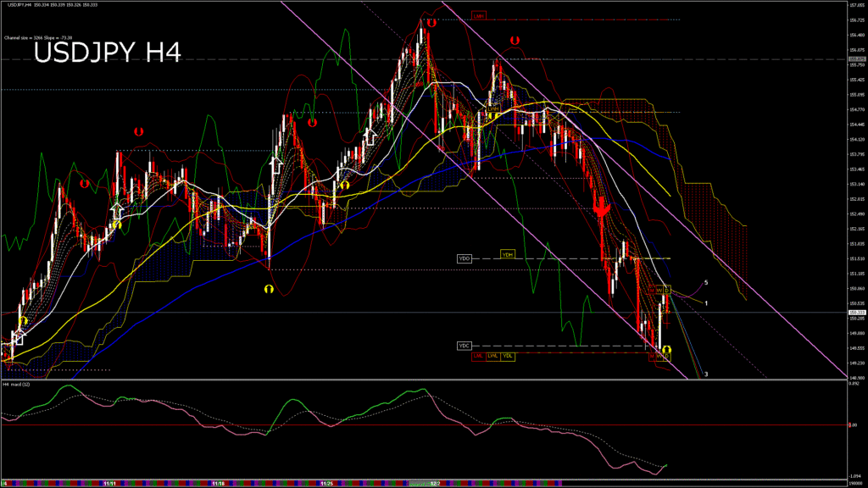Click the red horseshoe marker above the 11/11 high
This screenshot has height=488, width=868.
point(137,131)
